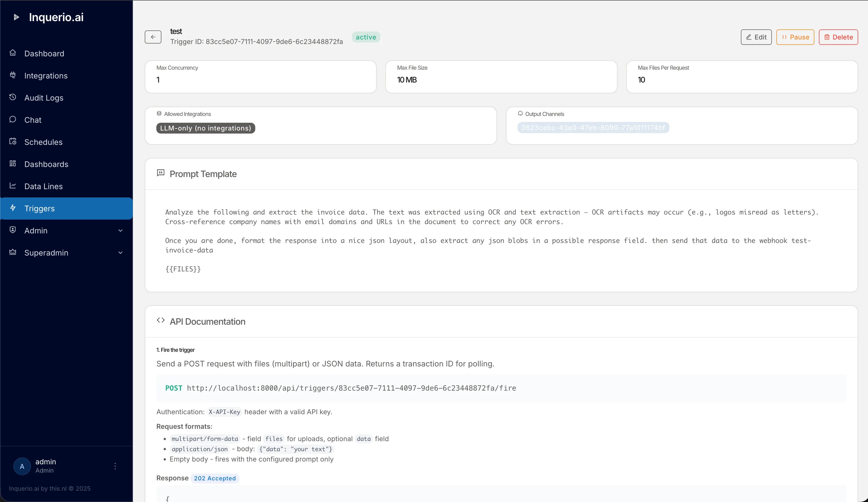The image size is (868, 502).
Task: Click the Audit Logs history icon
Action: coord(13,97)
